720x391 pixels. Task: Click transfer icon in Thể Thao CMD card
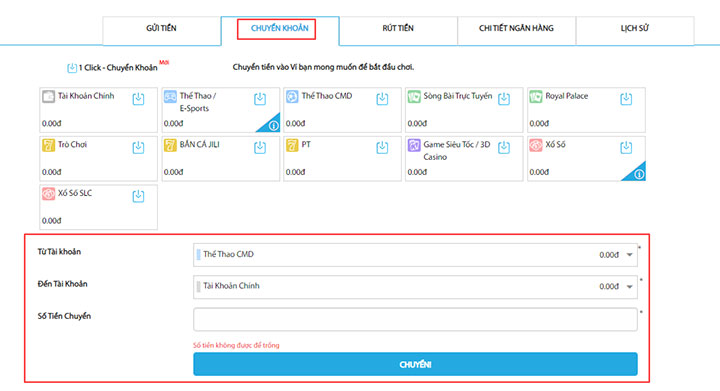click(x=382, y=99)
